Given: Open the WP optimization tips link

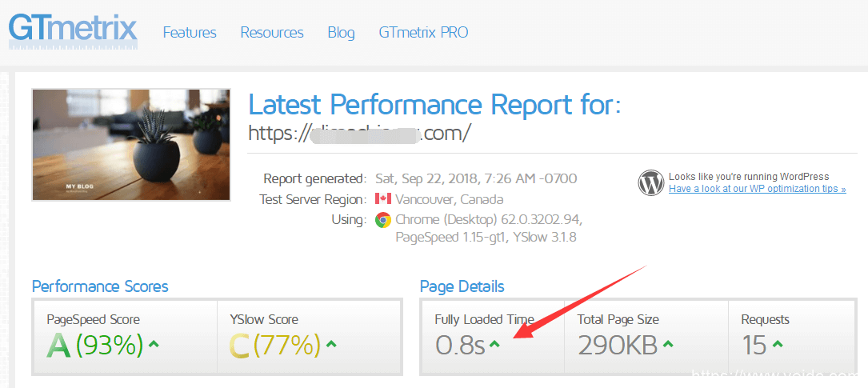Looking at the screenshot, I should click(757, 189).
